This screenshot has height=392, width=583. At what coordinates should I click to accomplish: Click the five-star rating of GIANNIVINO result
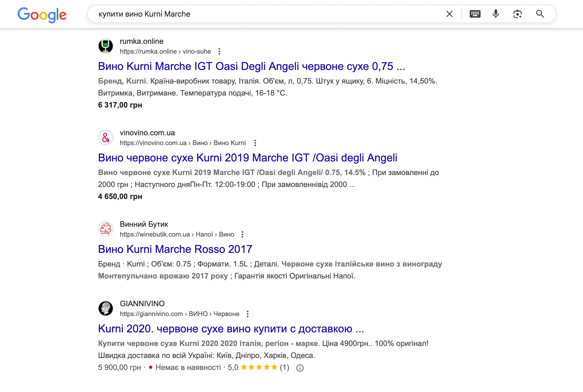[259, 367]
